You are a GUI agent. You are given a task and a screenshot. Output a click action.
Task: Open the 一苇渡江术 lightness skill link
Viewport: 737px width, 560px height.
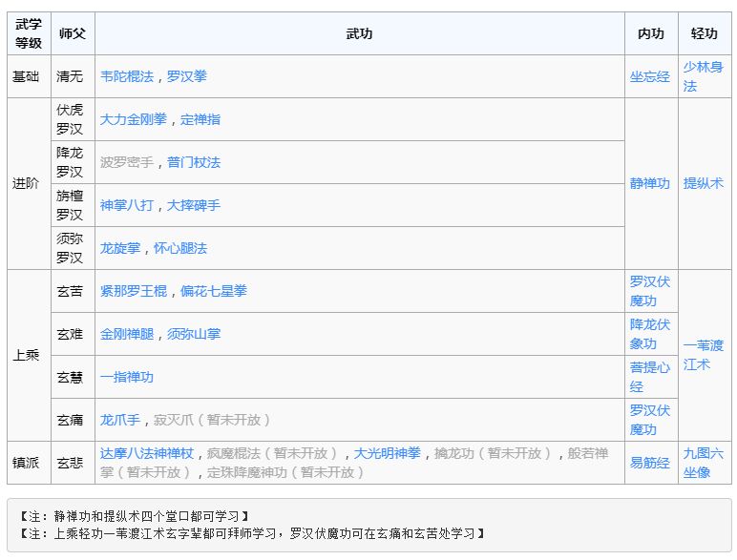(704, 355)
